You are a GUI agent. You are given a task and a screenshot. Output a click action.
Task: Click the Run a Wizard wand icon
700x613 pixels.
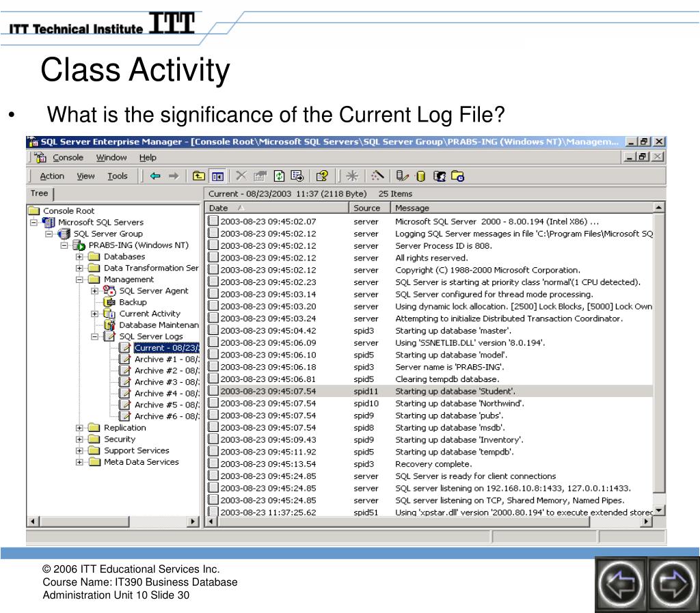377,176
